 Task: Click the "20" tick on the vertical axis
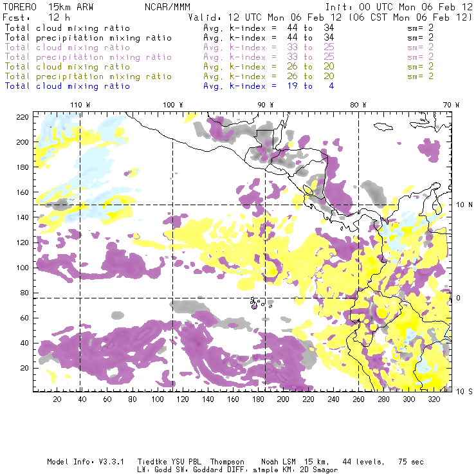pos(25,368)
